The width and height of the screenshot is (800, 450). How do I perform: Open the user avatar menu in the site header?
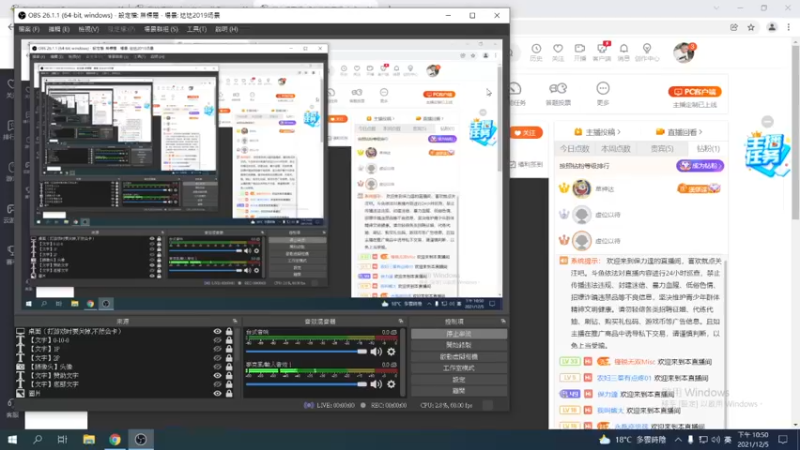click(684, 53)
